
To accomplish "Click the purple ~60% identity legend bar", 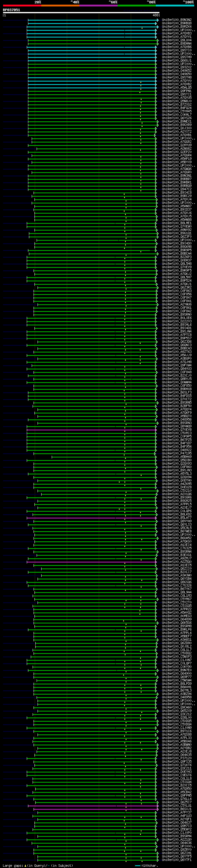I will 98,6.
